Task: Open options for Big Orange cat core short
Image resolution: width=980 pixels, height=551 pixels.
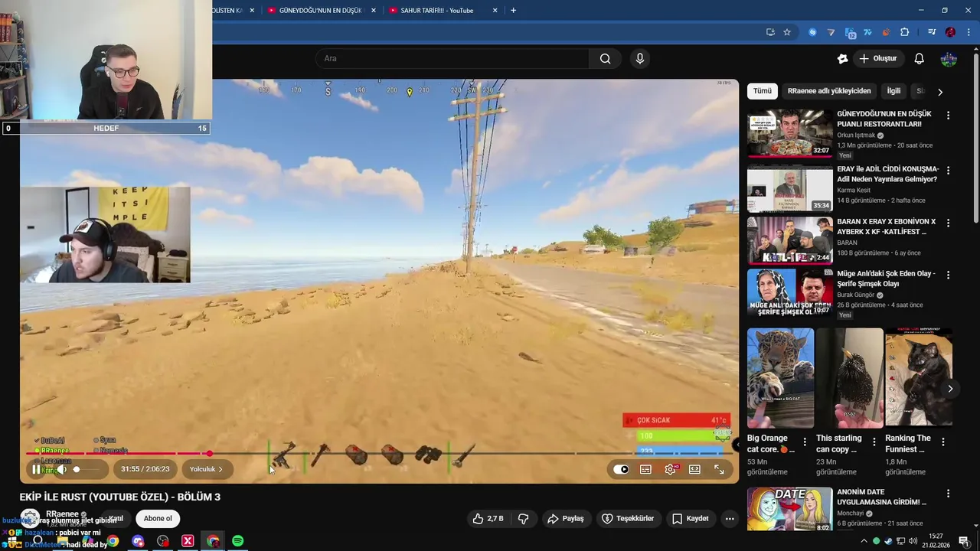Action: tap(805, 442)
